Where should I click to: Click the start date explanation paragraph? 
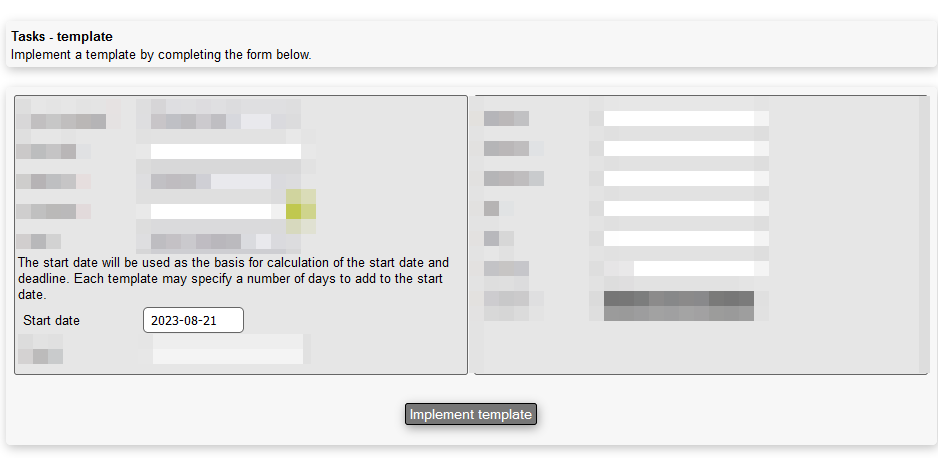click(x=233, y=279)
